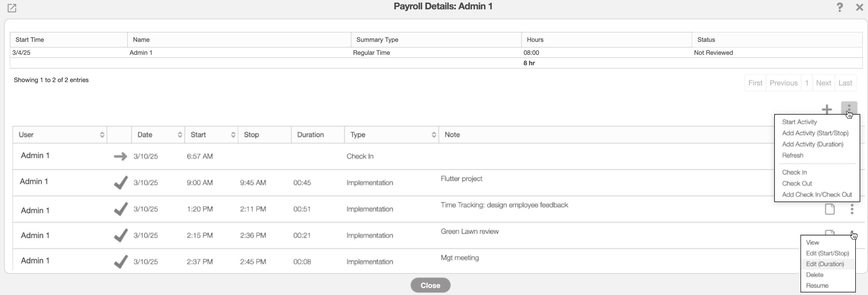
Task: Click the checkmark icon in the Flutter project row
Action: pos(120,183)
